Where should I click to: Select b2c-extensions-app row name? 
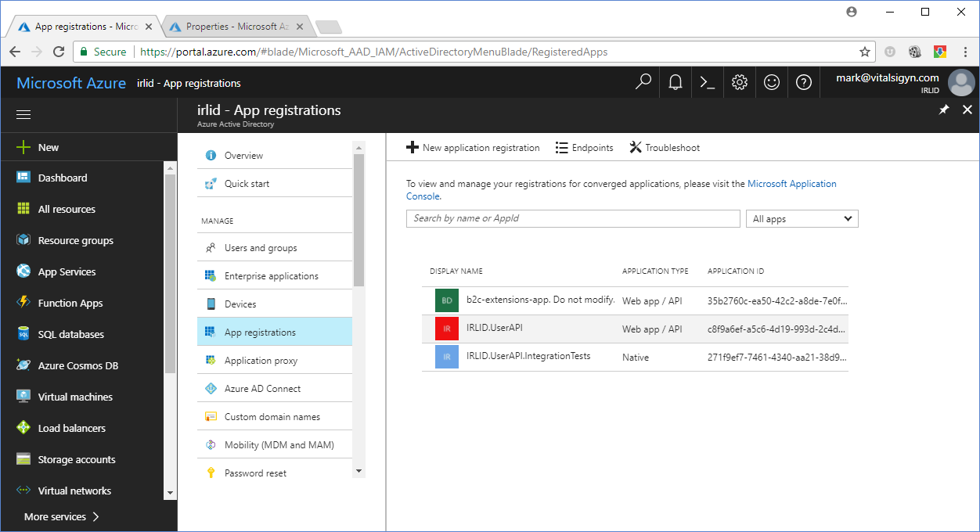click(541, 300)
